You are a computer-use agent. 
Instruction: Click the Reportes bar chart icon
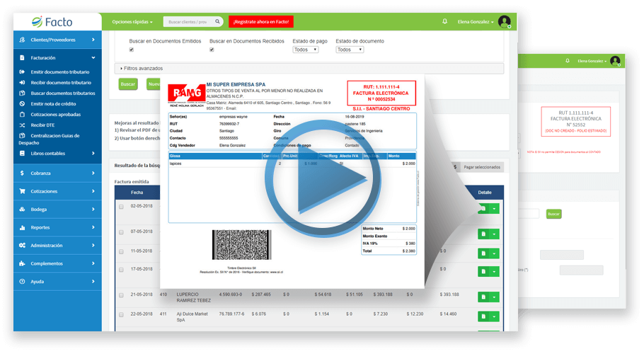point(23,227)
